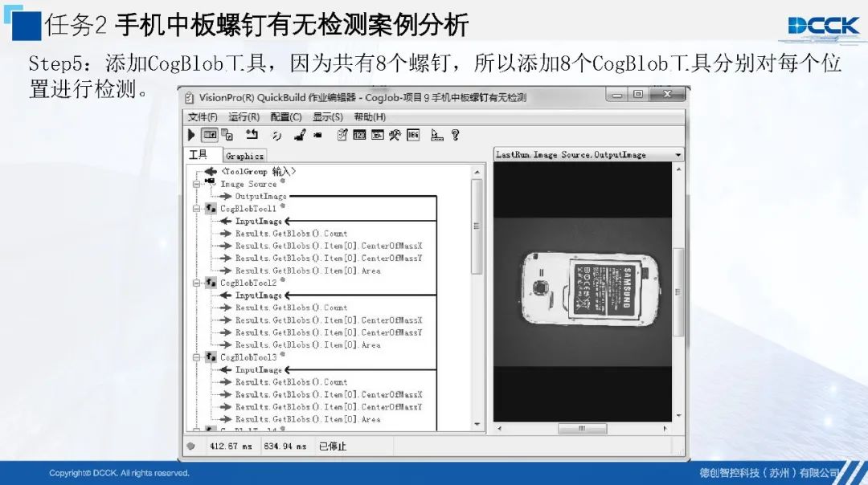Screen dimensions: 868x485
Task: Click the tool tree vertical scrollbar thumb
Action: pos(477,226)
